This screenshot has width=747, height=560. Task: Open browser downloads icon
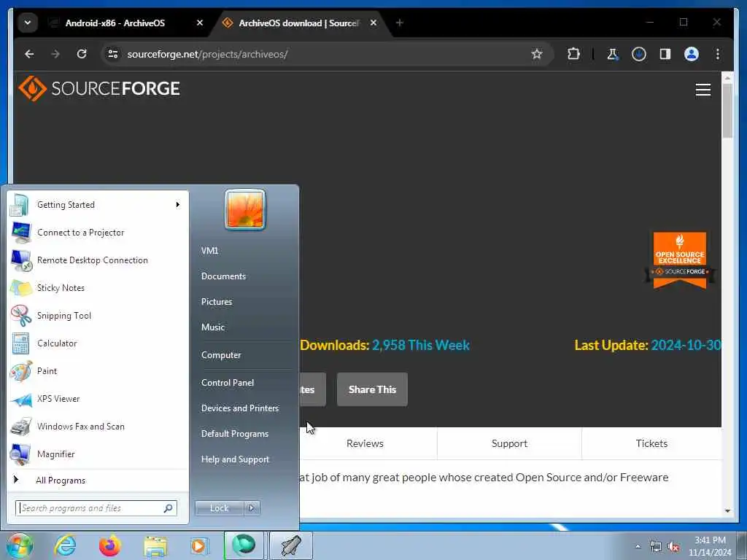click(x=639, y=54)
